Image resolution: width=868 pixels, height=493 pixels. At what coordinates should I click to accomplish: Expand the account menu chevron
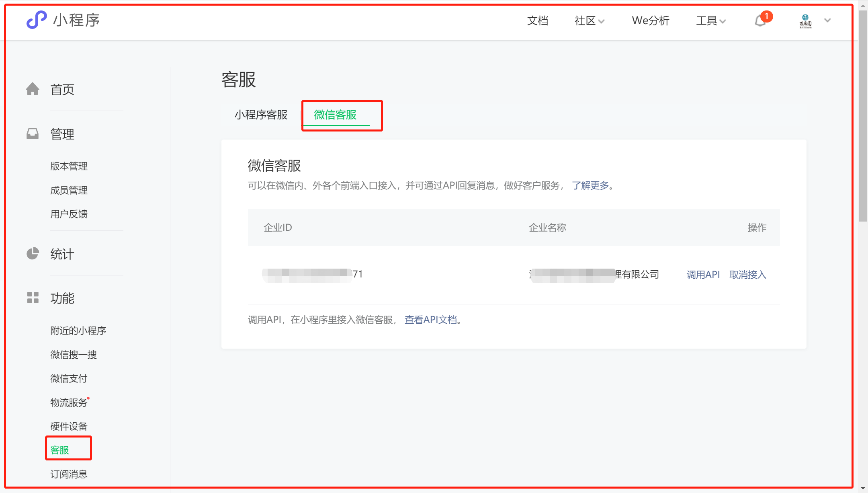click(x=827, y=20)
